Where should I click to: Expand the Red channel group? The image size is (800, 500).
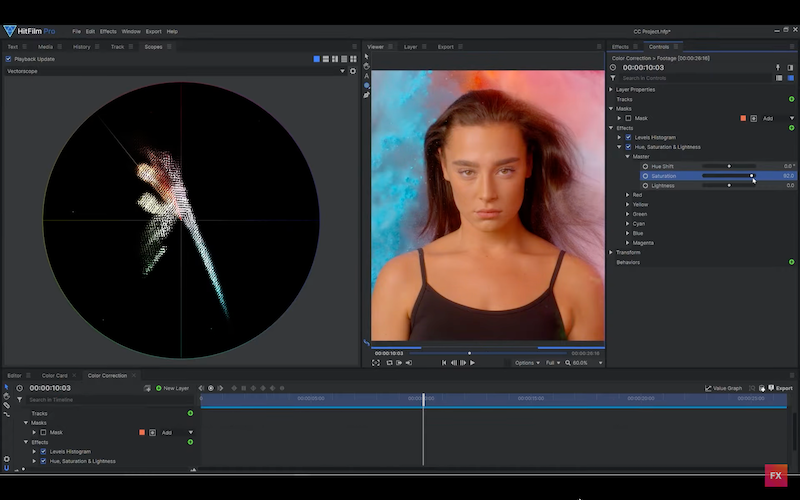(x=628, y=195)
